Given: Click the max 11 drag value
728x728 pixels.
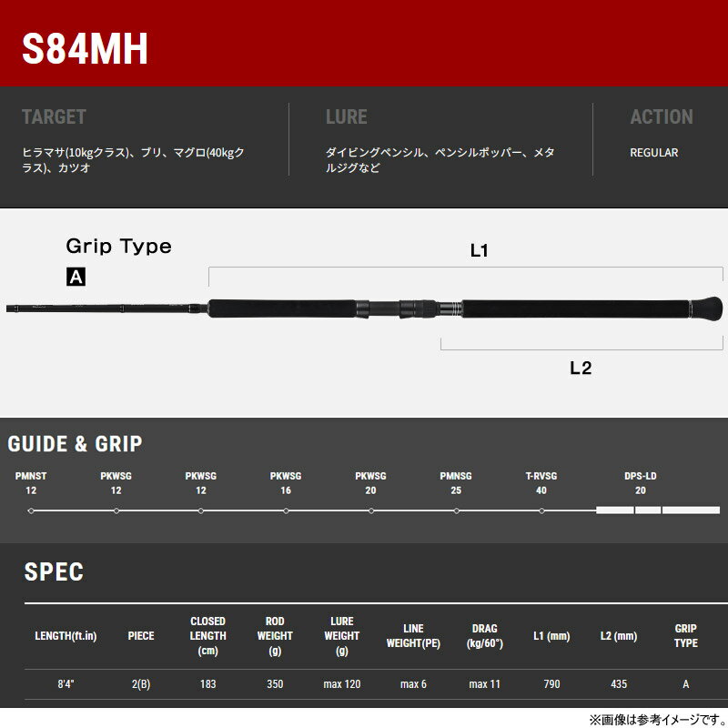Looking at the screenshot, I should 485,684.
